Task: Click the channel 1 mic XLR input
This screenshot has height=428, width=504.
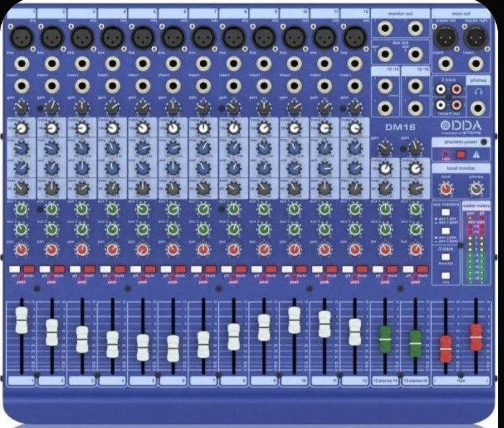Action: pyautogui.click(x=22, y=37)
